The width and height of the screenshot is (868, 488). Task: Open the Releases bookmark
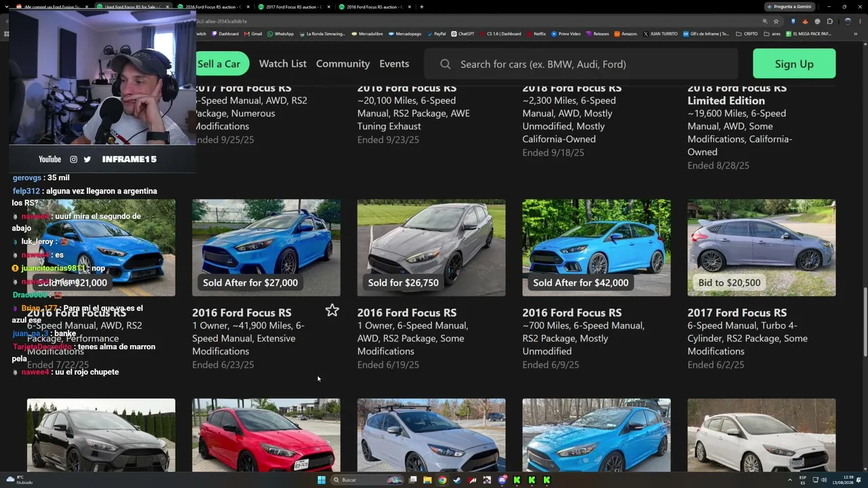(597, 34)
